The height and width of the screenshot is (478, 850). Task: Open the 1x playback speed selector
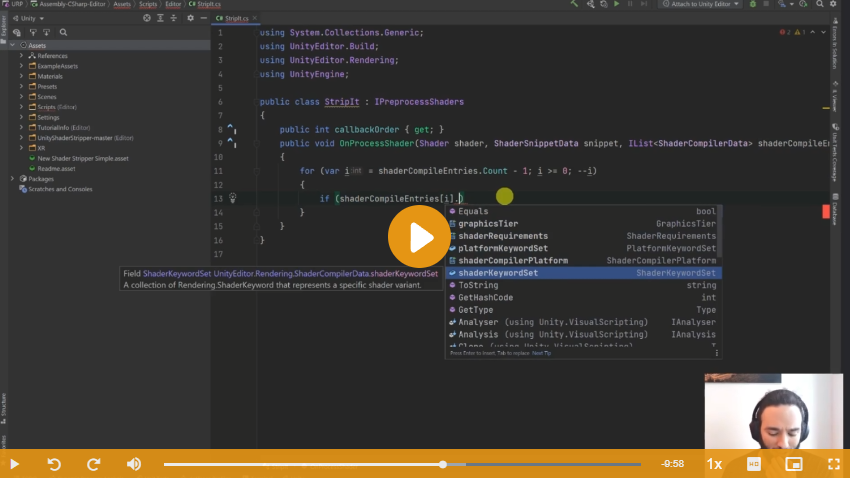point(714,464)
